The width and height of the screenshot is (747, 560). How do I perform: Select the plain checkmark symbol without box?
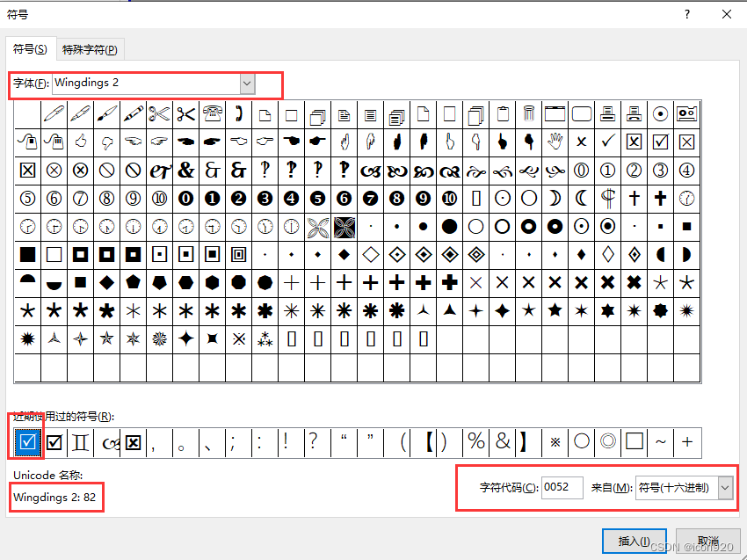click(x=607, y=142)
